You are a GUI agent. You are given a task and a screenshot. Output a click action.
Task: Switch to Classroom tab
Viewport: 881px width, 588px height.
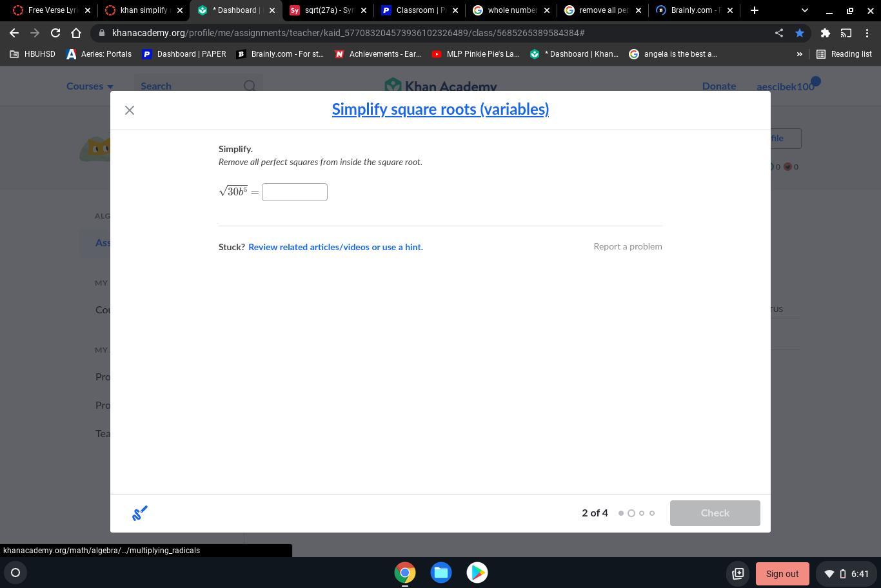pyautogui.click(x=419, y=10)
